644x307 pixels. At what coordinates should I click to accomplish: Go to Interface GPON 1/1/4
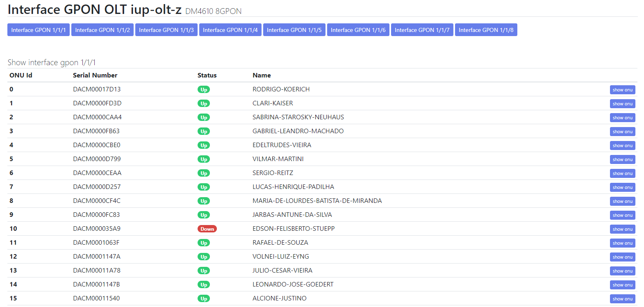(230, 30)
